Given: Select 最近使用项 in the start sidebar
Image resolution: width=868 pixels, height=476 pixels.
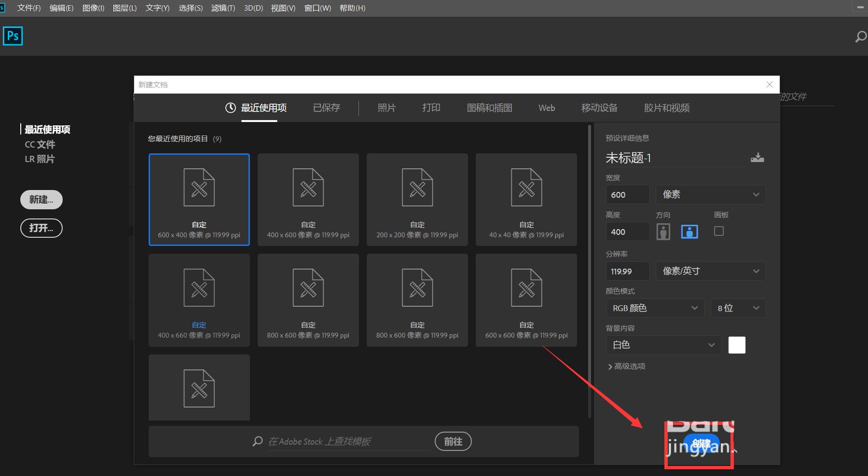Looking at the screenshot, I should point(47,129).
